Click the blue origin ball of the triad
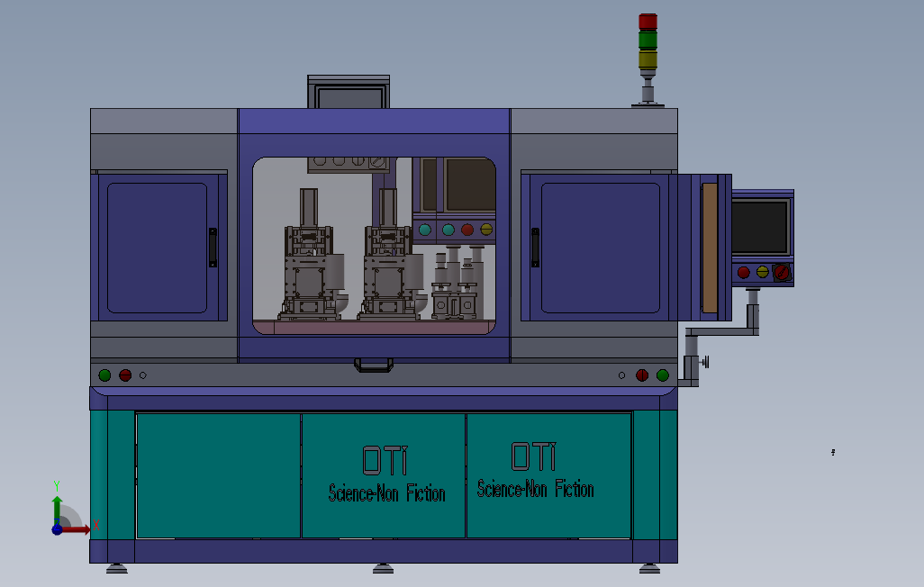 click(x=57, y=529)
